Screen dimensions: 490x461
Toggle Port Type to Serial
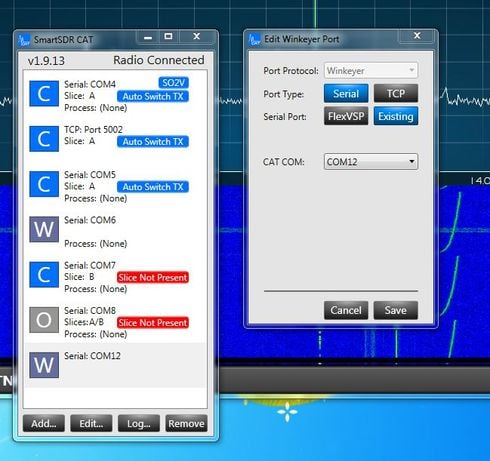click(x=346, y=93)
